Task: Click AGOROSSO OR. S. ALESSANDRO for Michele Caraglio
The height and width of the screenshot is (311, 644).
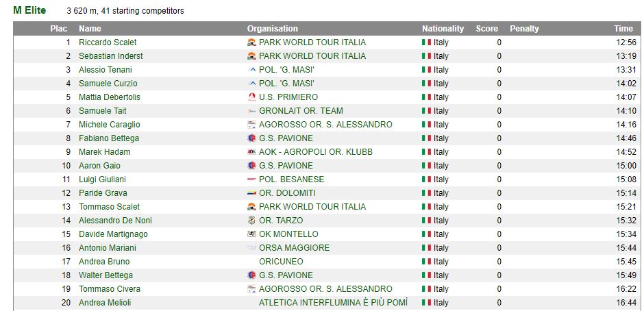Action: 325,125
